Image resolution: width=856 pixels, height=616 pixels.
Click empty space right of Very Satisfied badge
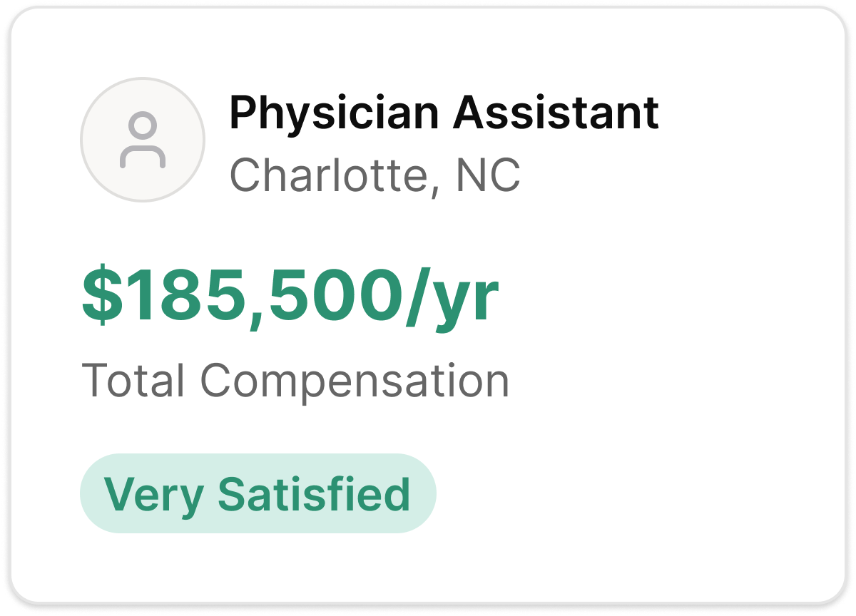point(628,493)
